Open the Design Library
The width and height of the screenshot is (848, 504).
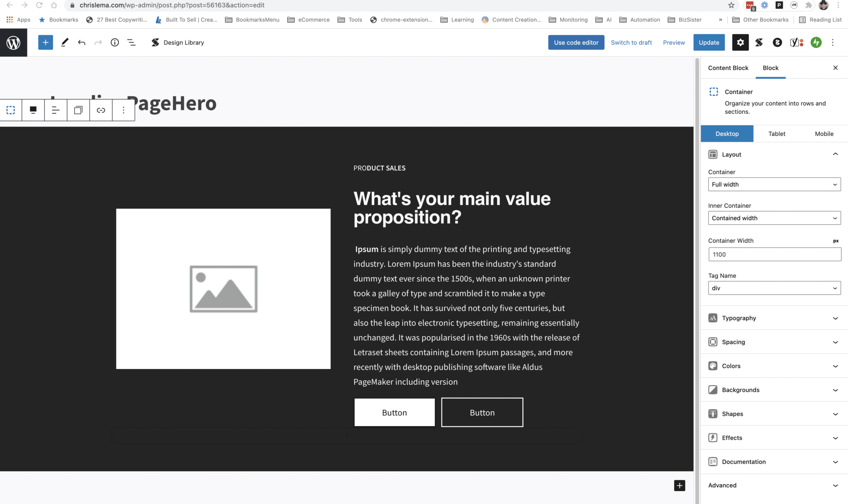coord(178,42)
